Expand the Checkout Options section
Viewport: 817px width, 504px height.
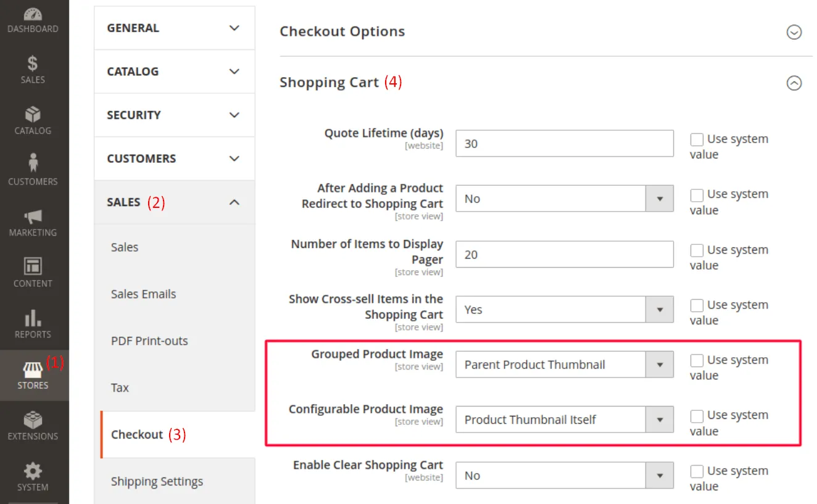point(794,32)
